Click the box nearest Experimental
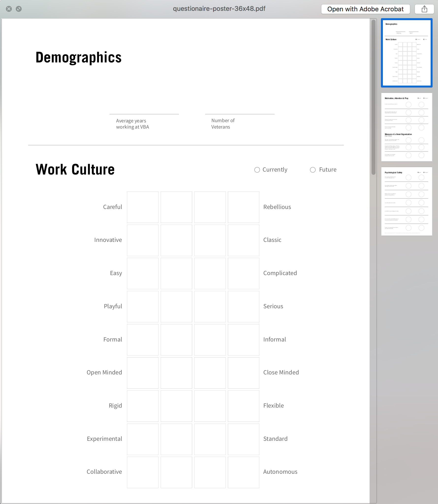Screen dimensions: 438x504 143,439
